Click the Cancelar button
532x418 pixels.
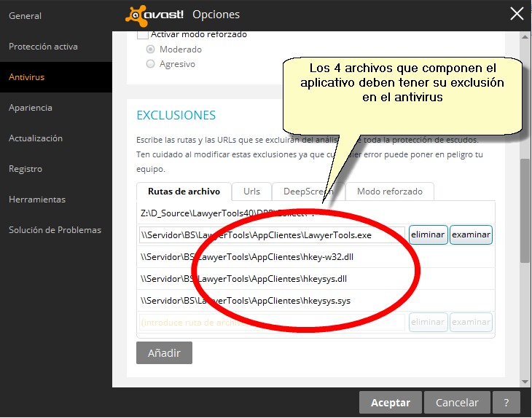[457, 403]
